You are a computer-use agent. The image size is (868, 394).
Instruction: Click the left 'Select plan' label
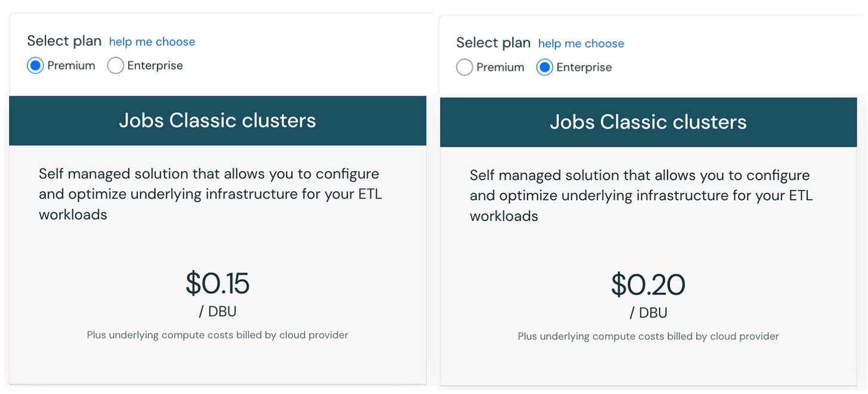pyautogui.click(x=64, y=41)
